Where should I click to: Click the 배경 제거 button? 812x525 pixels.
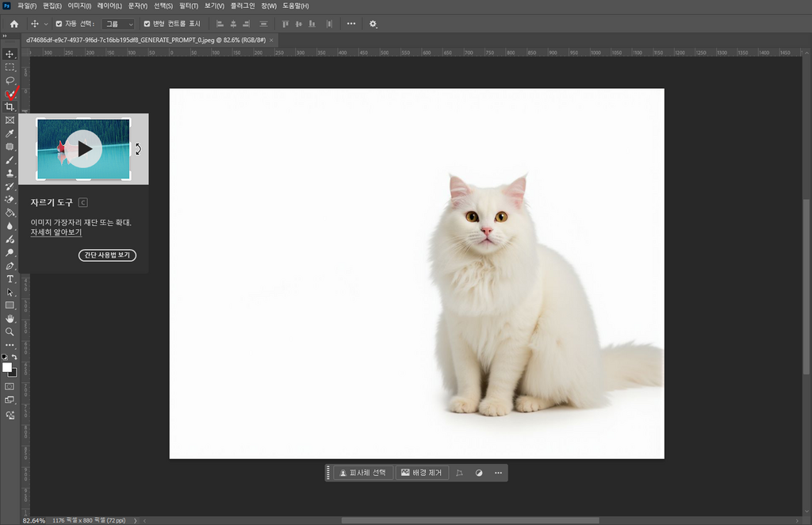[x=422, y=473]
